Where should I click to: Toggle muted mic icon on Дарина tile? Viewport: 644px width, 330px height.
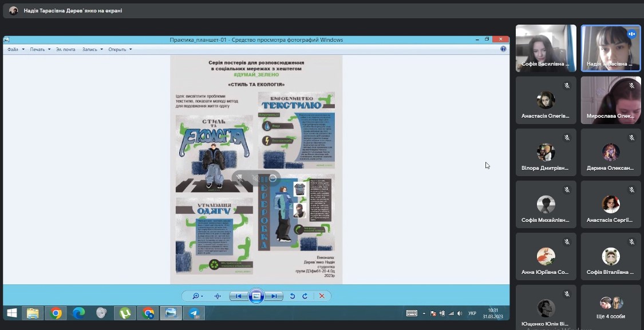coord(631,138)
